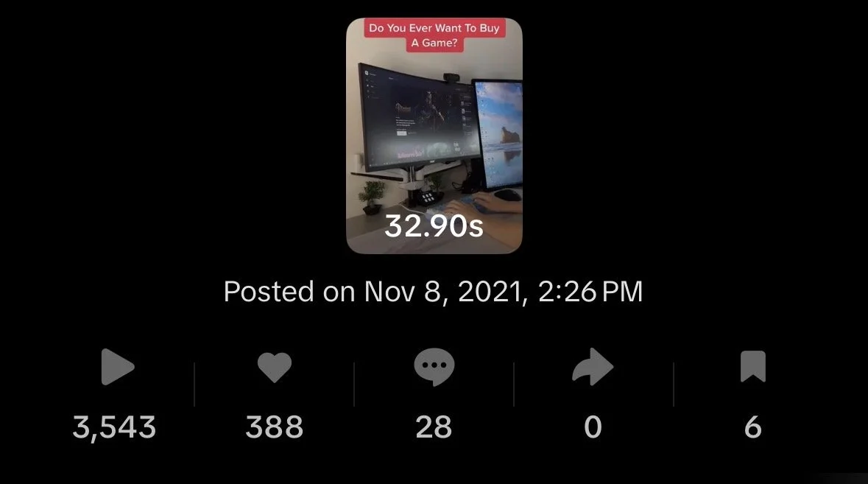The height and width of the screenshot is (484, 868).
Task: Tap the heart likes icon
Action: tap(275, 367)
